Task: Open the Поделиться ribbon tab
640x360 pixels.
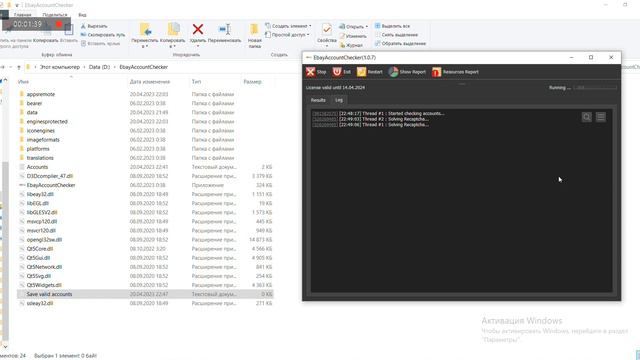Action: [55, 15]
